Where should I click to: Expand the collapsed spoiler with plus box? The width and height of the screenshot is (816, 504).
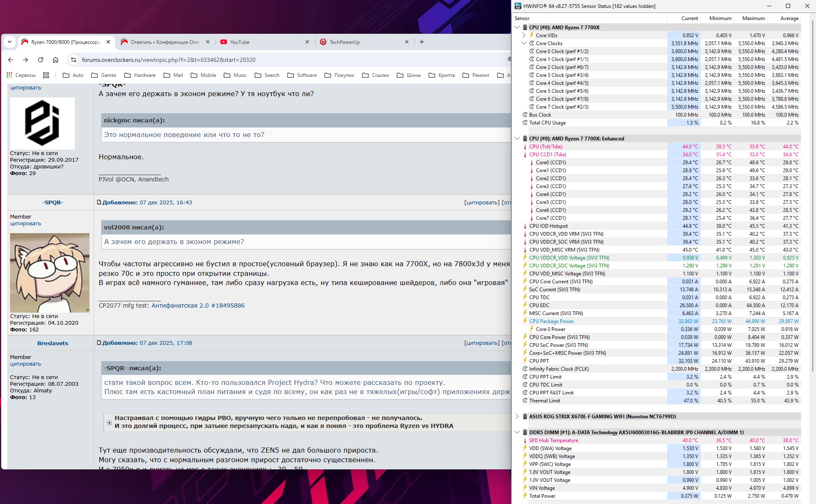click(x=109, y=423)
